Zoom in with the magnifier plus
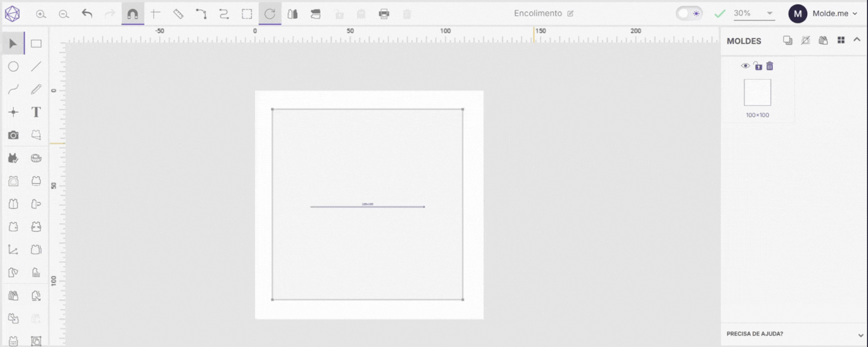868x347 pixels. (41, 14)
